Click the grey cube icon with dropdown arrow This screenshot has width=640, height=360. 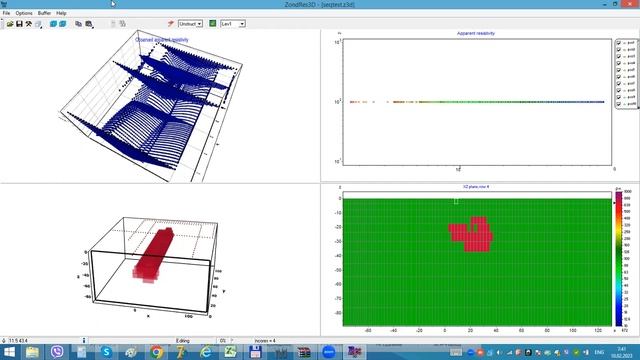click(38, 24)
